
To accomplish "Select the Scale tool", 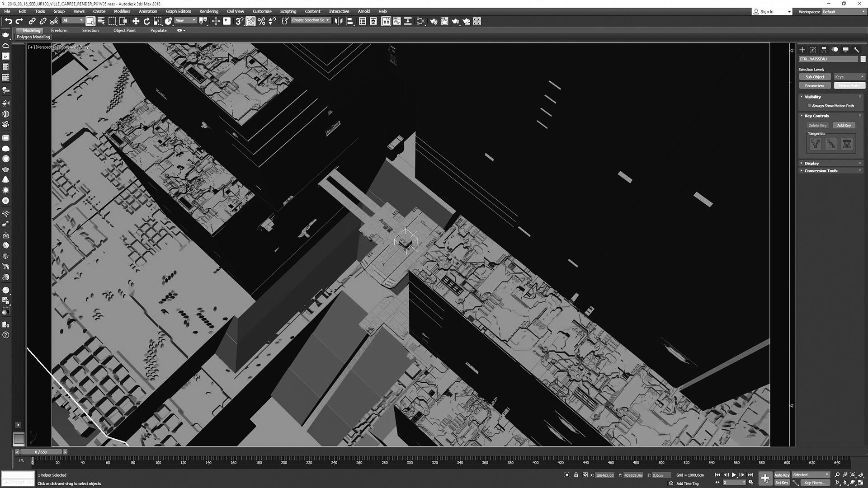I will click(x=157, y=21).
